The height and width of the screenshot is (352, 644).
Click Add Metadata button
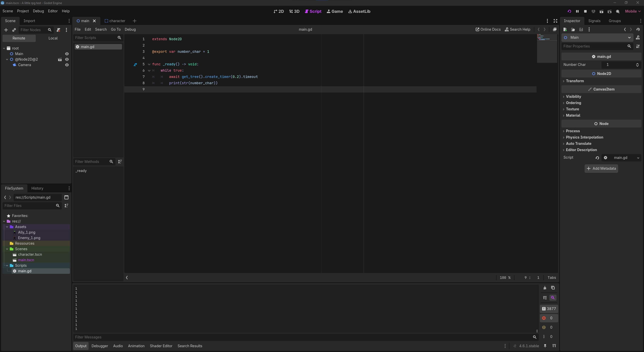point(601,168)
